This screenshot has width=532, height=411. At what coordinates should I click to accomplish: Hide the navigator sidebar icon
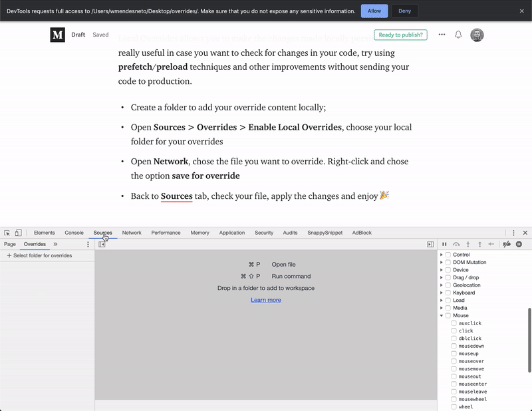coord(102,244)
